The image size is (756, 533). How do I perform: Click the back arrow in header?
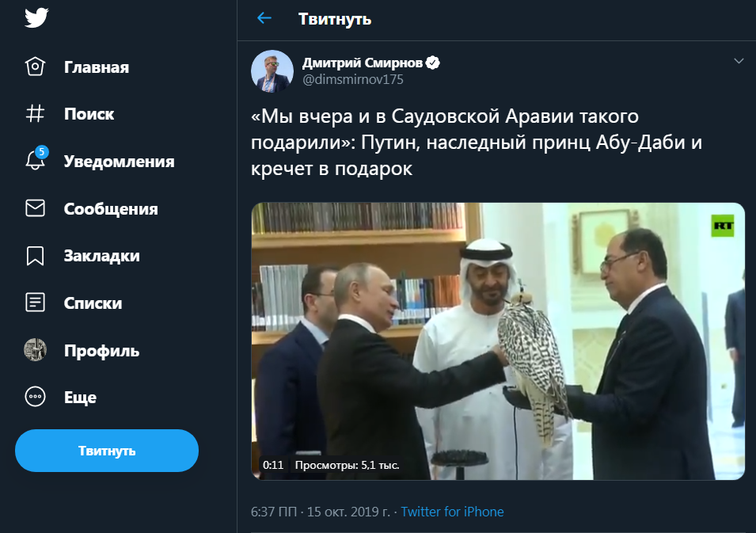point(264,18)
